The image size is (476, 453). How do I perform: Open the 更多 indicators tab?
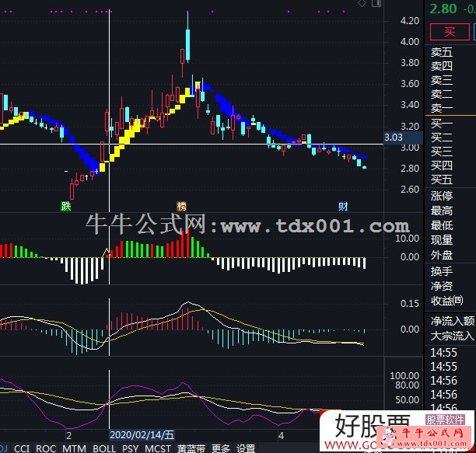221,448
